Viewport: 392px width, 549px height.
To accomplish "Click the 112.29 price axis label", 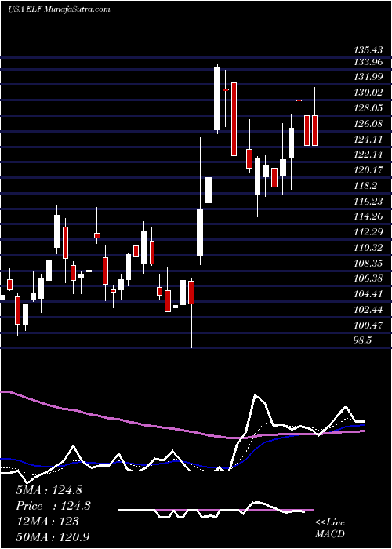I will (368, 232).
